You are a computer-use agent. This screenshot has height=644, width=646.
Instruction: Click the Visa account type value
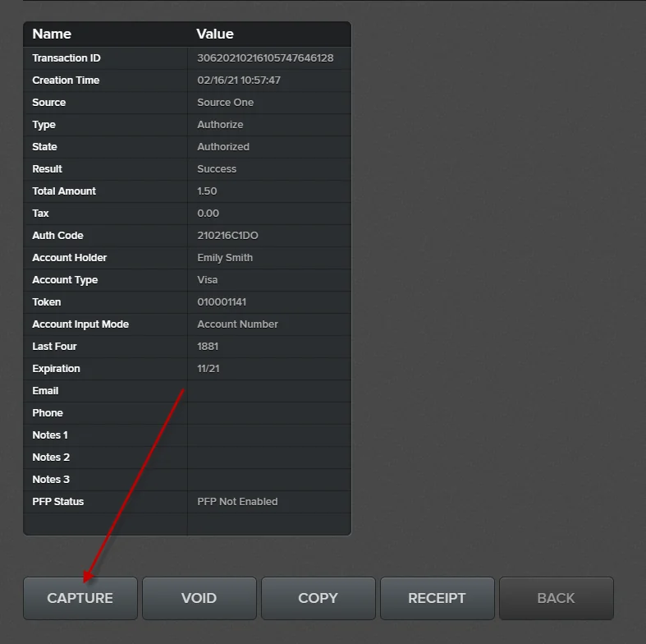[x=208, y=280]
